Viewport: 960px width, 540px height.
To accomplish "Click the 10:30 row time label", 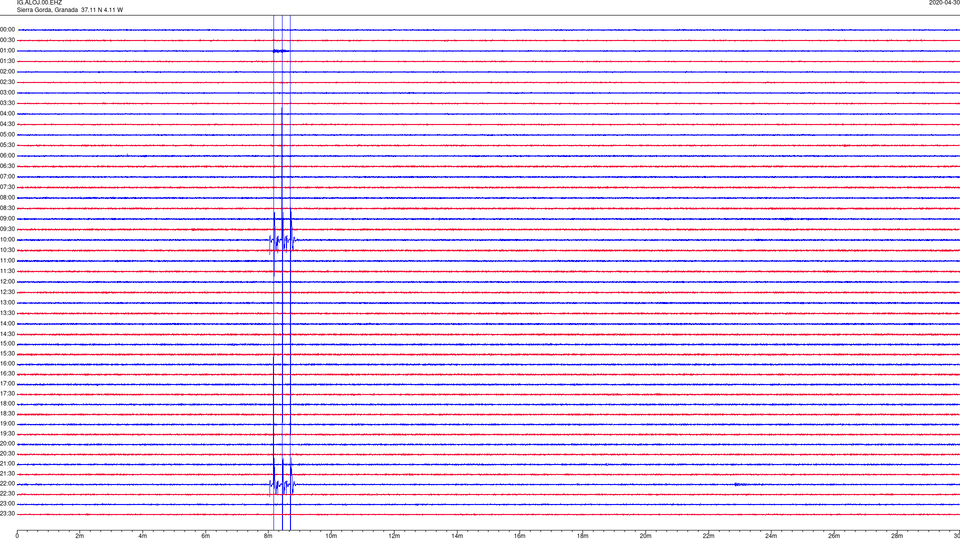I will (x=7, y=250).
